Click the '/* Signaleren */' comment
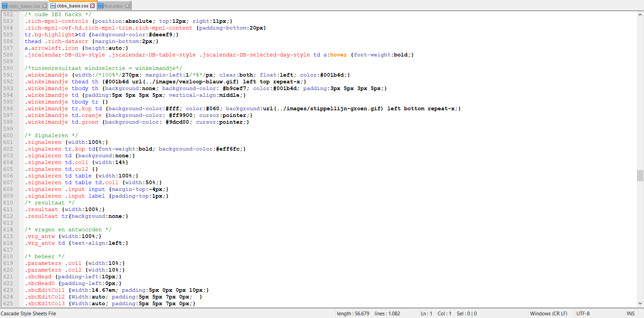 pos(51,135)
